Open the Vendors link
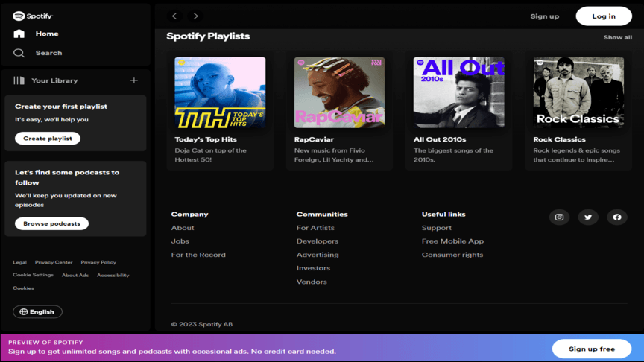 tap(312, 282)
